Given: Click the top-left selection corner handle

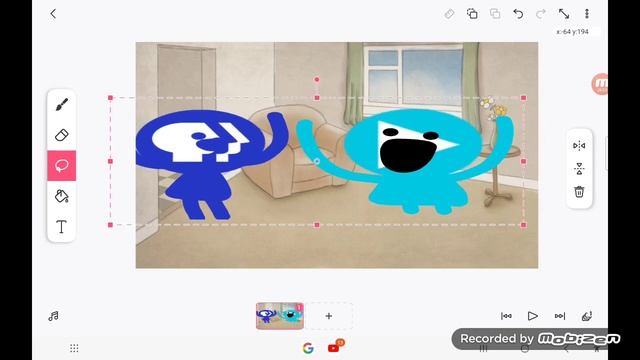Looking at the screenshot, I should click(110, 98).
